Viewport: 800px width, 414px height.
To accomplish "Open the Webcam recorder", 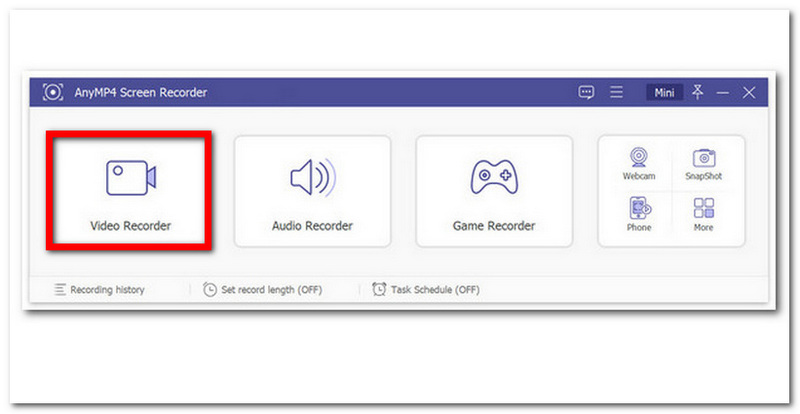I will [639, 163].
